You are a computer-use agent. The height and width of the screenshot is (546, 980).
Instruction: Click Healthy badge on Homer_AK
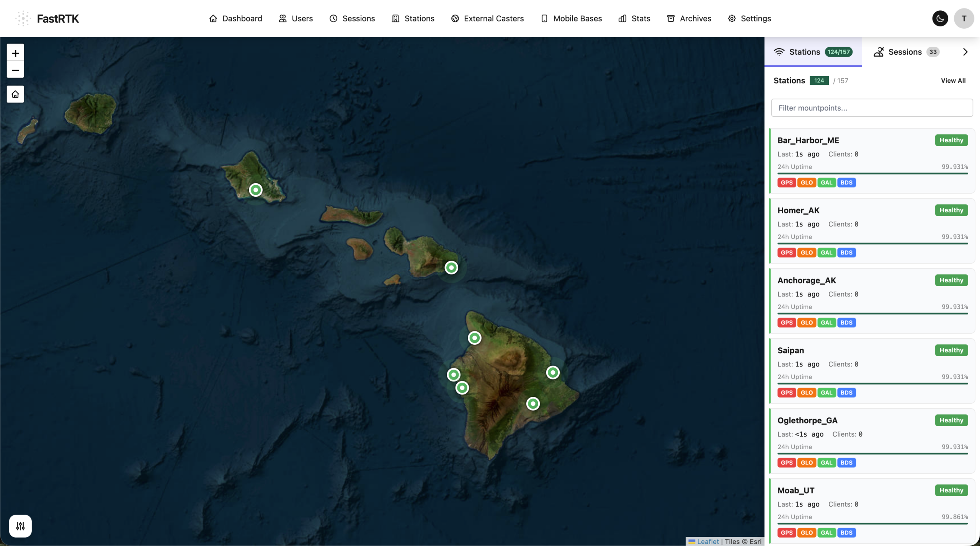pos(951,210)
